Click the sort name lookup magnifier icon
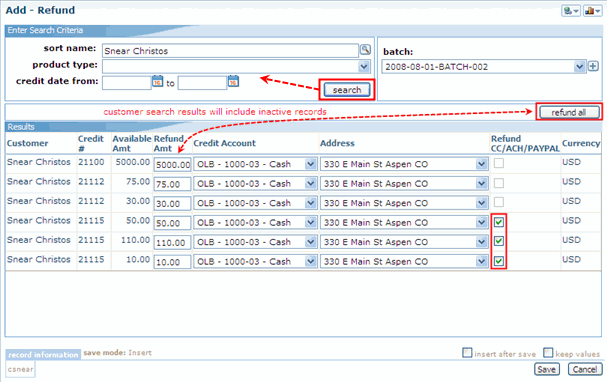Image resolution: width=607 pixels, height=382 pixels. point(365,50)
